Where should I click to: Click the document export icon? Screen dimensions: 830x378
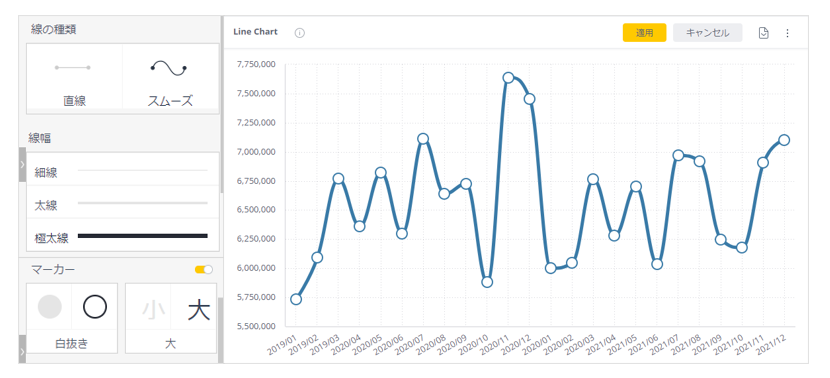(x=763, y=33)
